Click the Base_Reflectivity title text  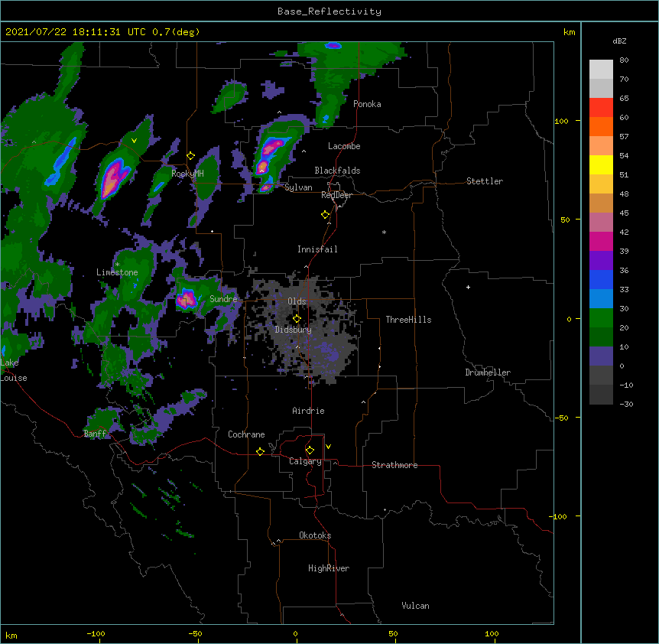click(x=329, y=11)
